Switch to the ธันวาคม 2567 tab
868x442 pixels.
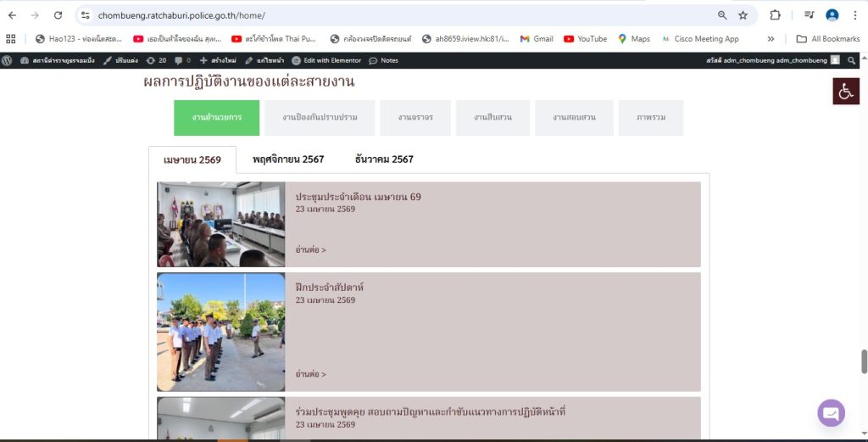click(x=384, y=159)
